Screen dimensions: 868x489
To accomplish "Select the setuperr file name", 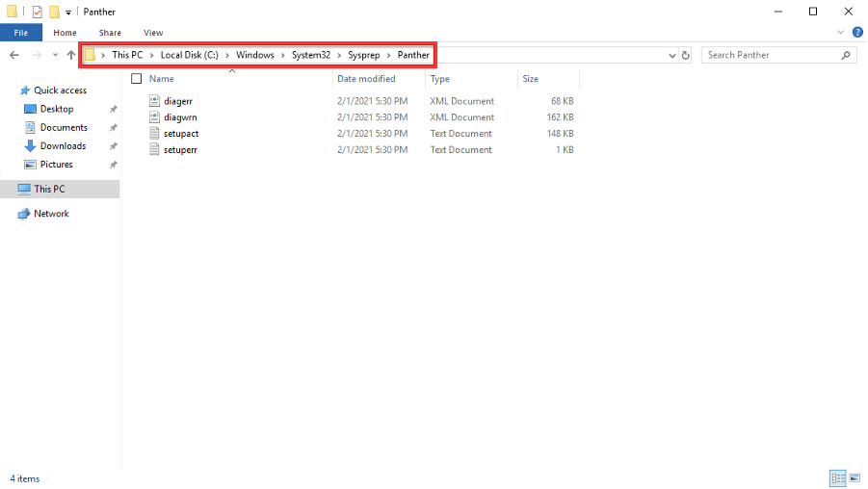I will pyautogui.click(x=180, y=150).
